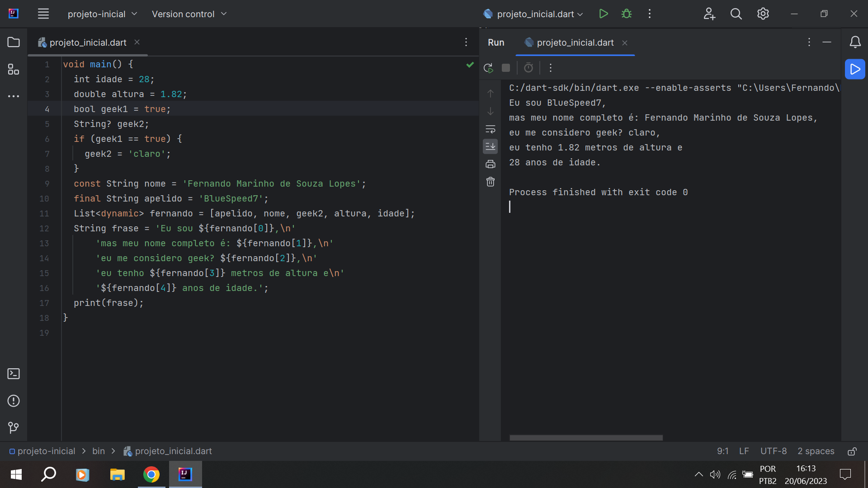Open the Terminal tool window
The height and width of the screenshot is (488, 868).
(x=14, y=374)
